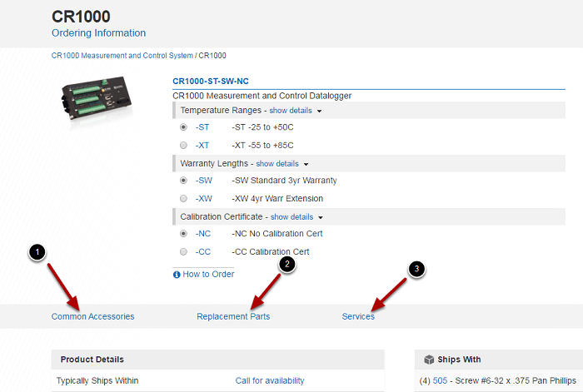Click show details link for Warranty Lengths
This screenshot has height=392, width=583.
click(277, 163)
